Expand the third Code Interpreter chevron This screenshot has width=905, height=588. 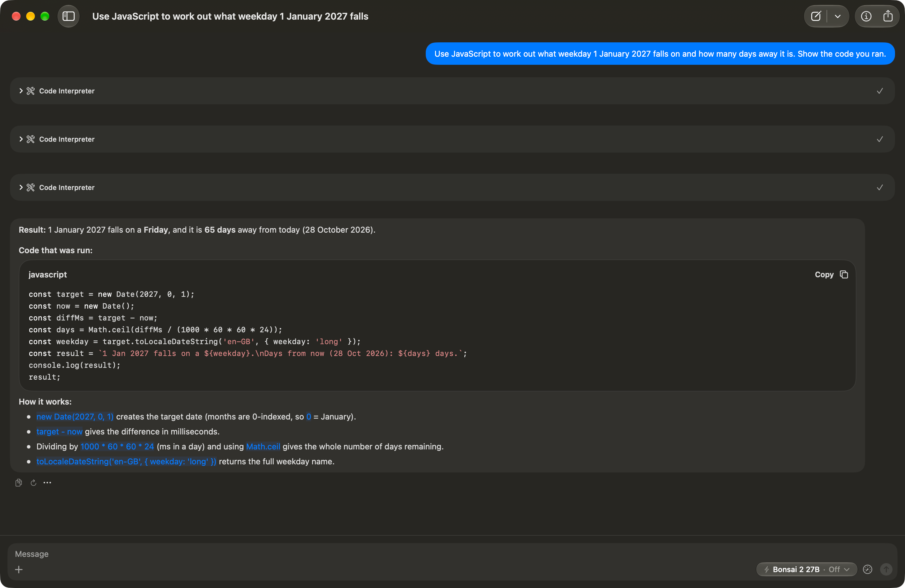pyautogui.click(x=21, y=187)
